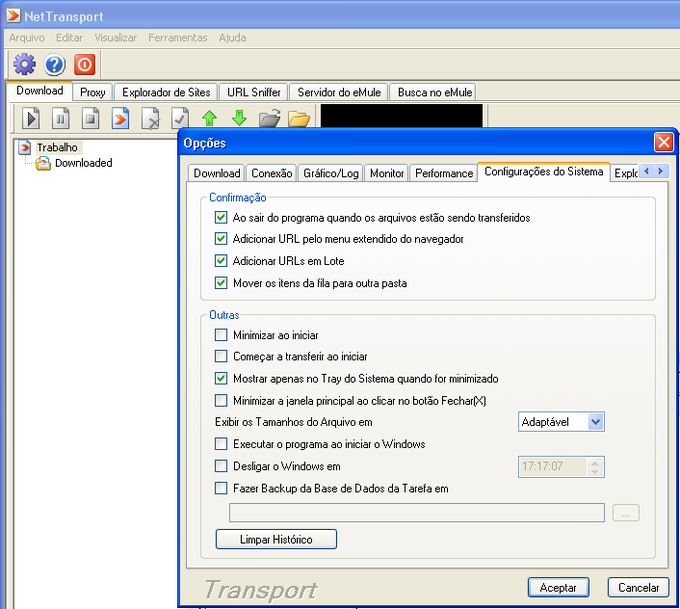
Task: Open the Editar menu
Action: (x=69, y=38)
